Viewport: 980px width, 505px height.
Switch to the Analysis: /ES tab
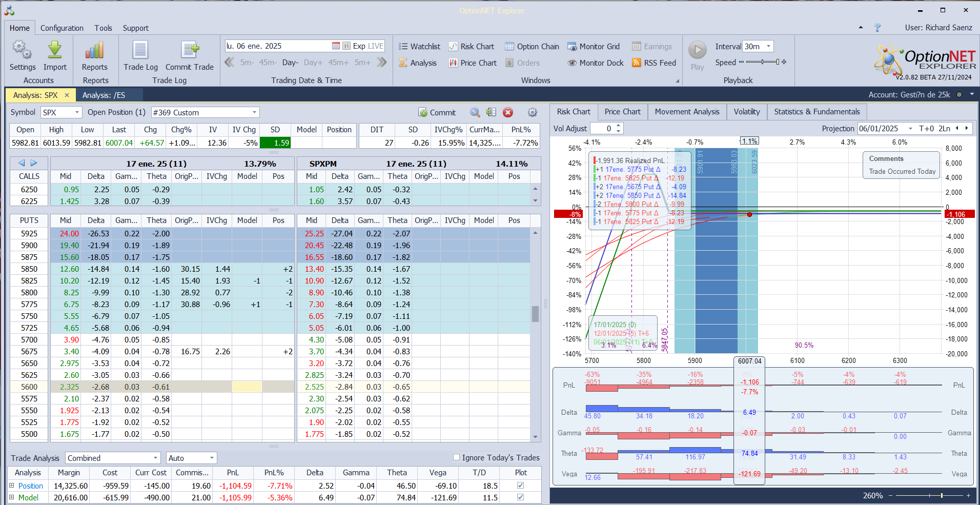[x=104, y=95]
